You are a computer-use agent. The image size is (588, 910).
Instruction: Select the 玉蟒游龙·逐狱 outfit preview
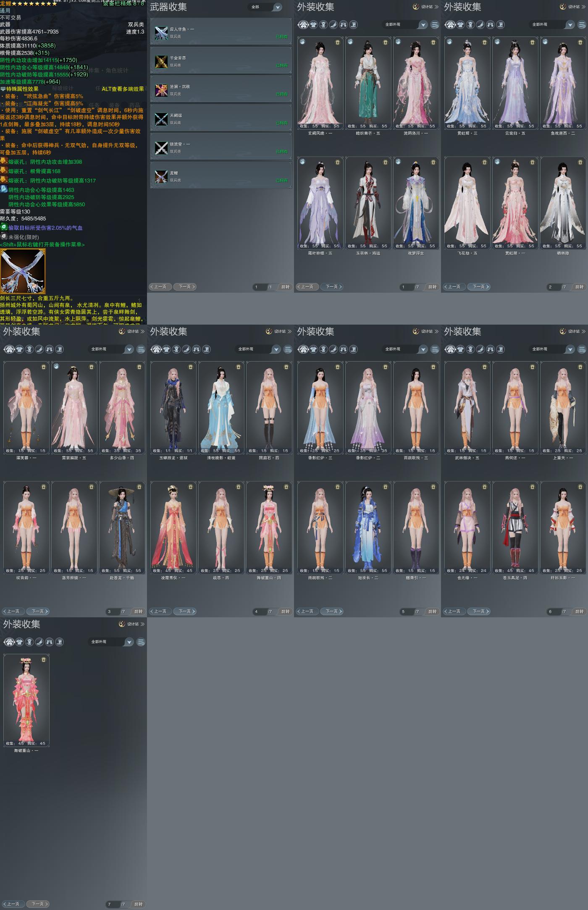click(173, 408)
